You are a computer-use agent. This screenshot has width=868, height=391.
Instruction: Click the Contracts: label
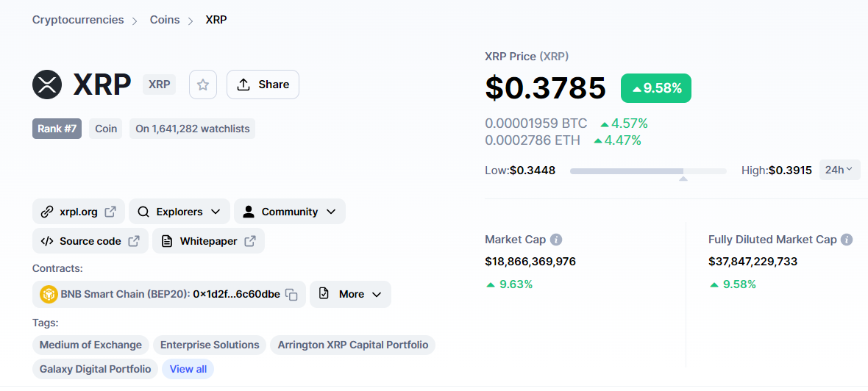[57, 269]
